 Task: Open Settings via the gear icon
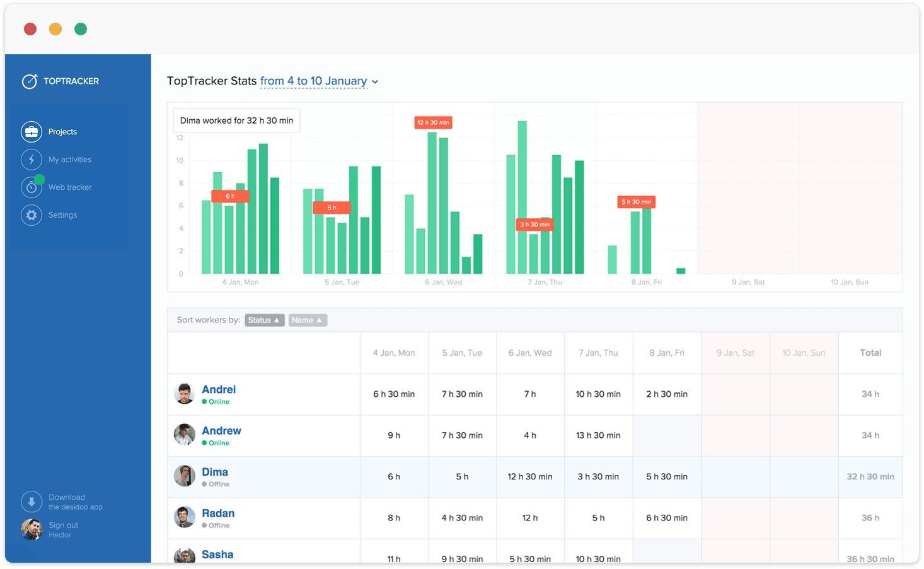click(x=32, y=214)
